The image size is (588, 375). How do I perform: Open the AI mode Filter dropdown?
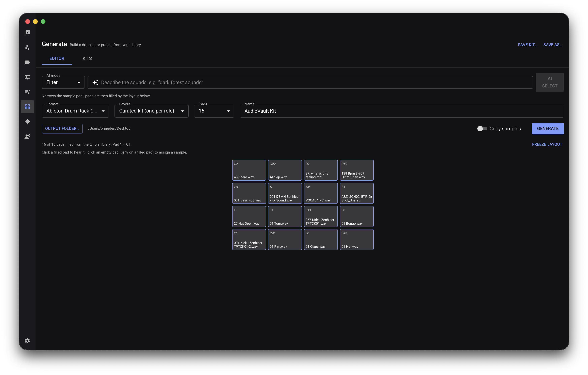tap(63, 82)
